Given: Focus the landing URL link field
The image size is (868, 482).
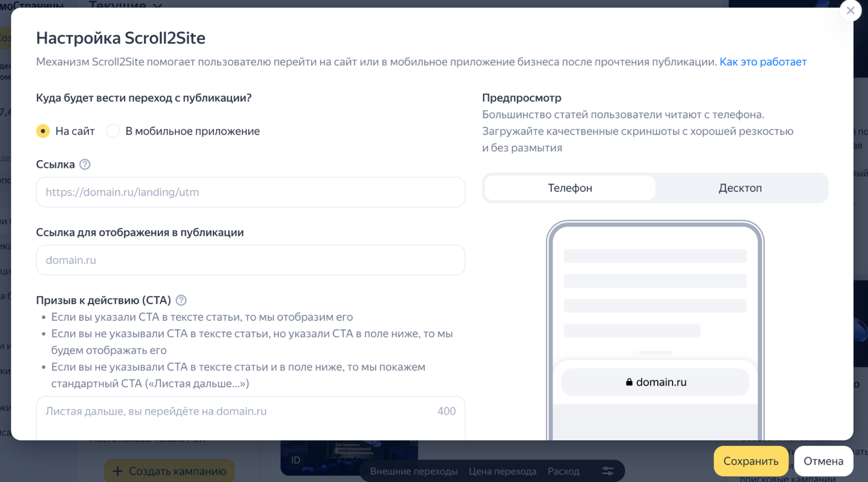Looking at the screenshot, I should click(251, 192).
